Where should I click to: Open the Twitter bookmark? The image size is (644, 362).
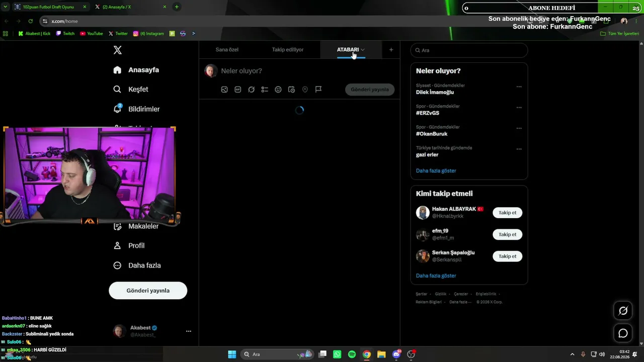[x=118, y=34]
